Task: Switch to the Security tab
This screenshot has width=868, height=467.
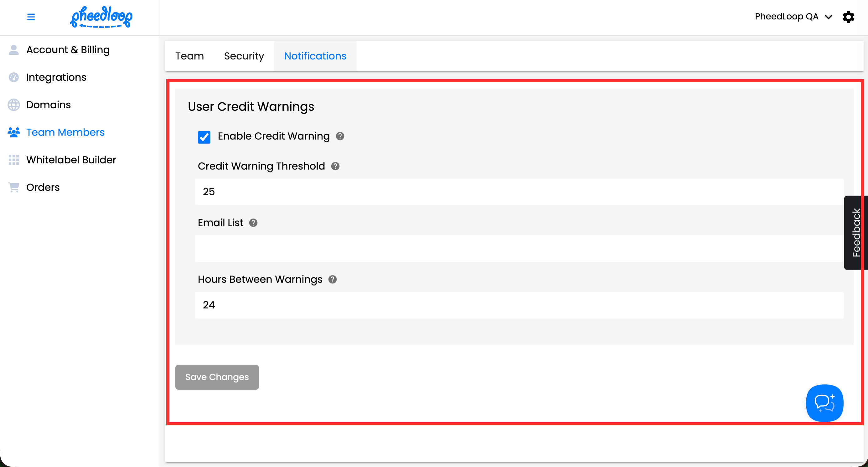Action: click(244, 56)
